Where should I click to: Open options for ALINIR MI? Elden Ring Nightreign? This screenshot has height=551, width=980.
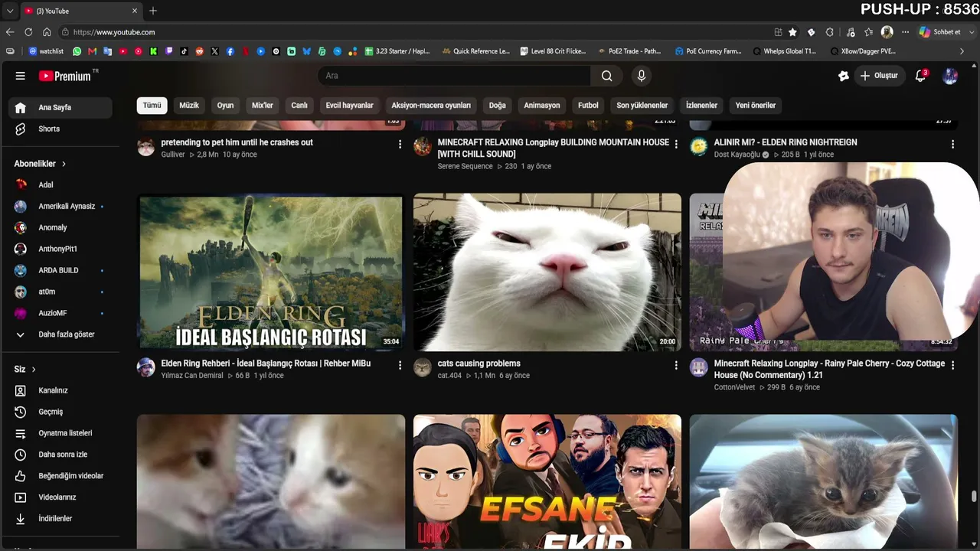952,144
